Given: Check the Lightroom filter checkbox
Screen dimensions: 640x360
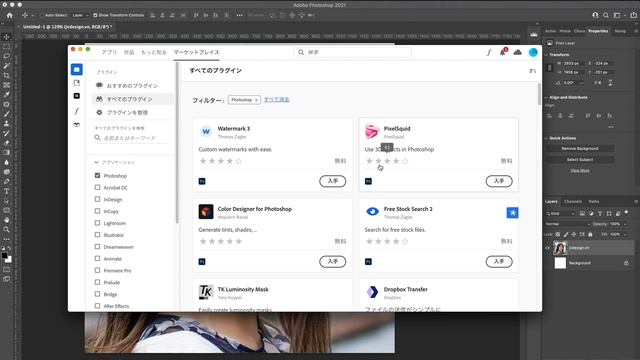Looking at the screenshot, I should (97, 223).
